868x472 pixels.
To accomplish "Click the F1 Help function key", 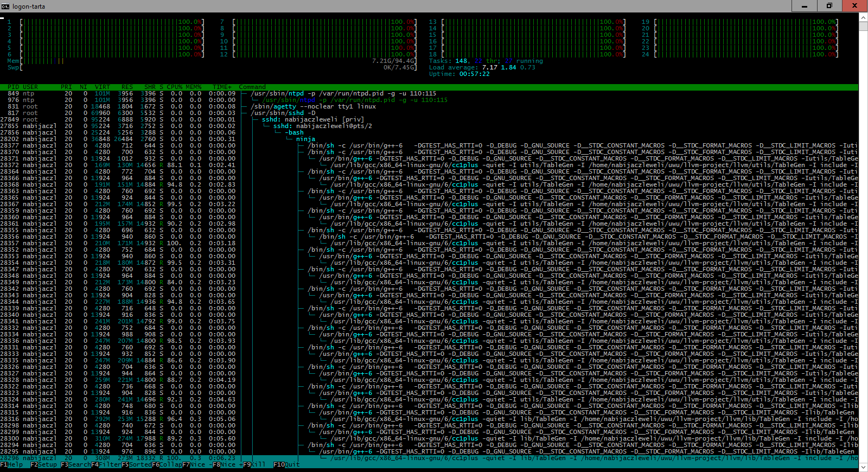I will point(11,464).
